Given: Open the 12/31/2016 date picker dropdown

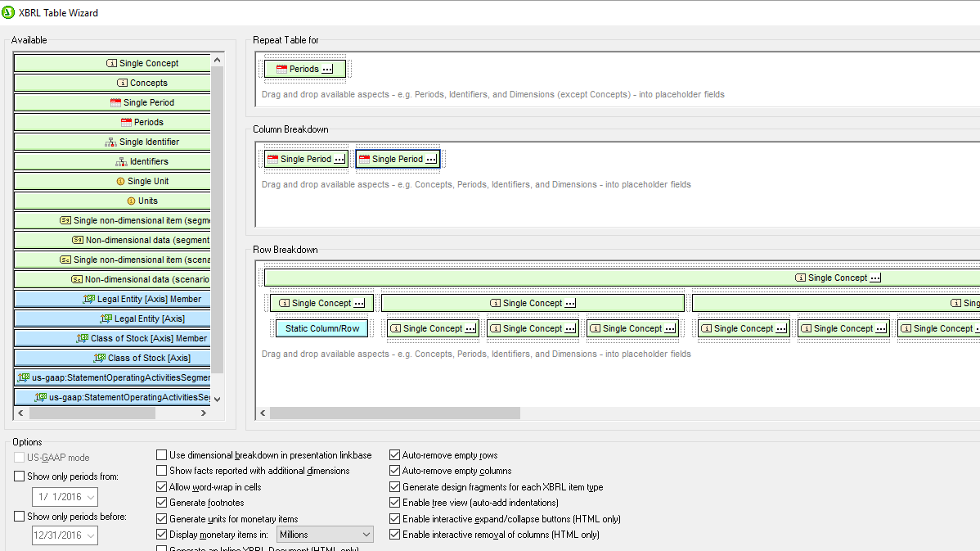Looking at the screenshot, I should pyautogui.click(x=91, y=535).
